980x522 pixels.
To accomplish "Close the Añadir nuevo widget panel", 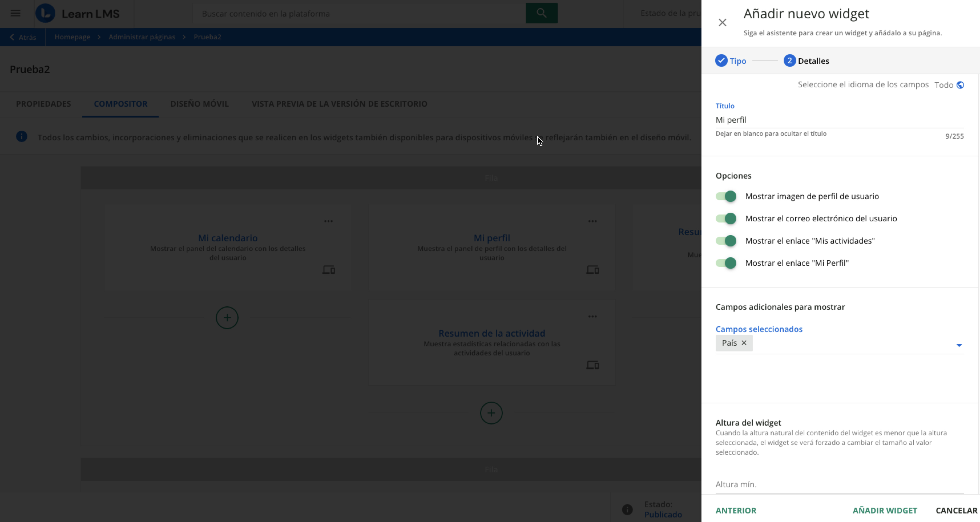I will click(722, 23).
